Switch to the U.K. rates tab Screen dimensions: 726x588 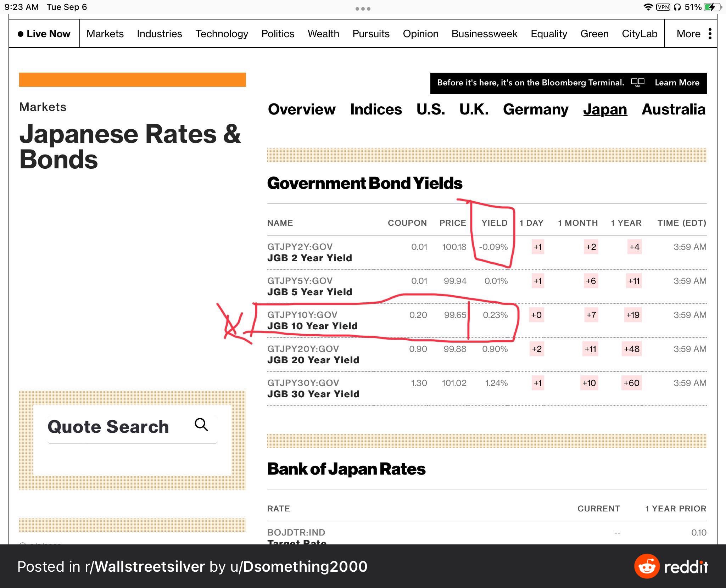click(x=474, y=109)
